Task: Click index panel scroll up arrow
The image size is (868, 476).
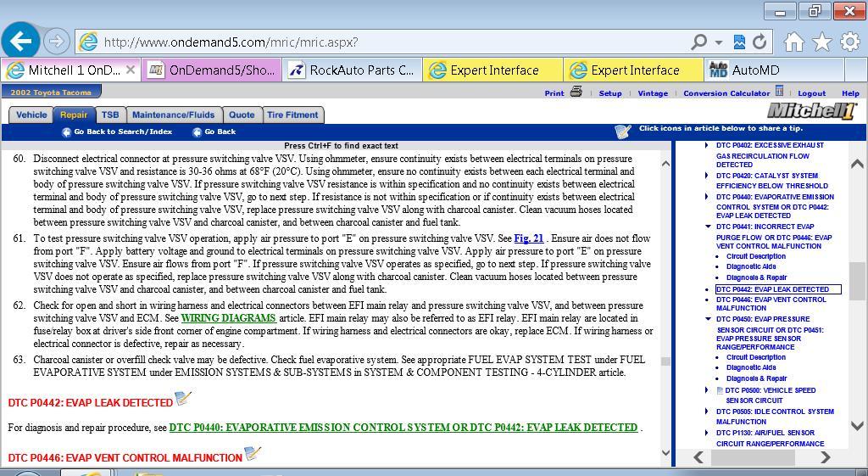Action: 857,164
